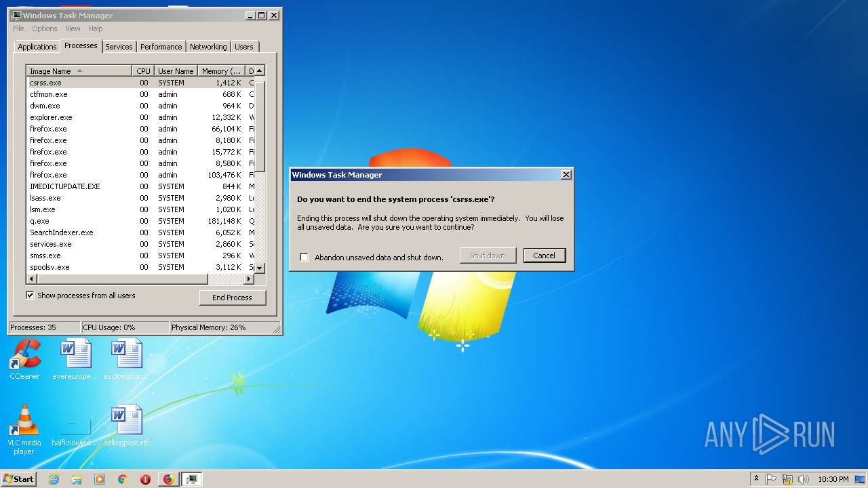Screen dimensions: 868x488
Task: Open the File menu in Task Manager
Action: 18,28
